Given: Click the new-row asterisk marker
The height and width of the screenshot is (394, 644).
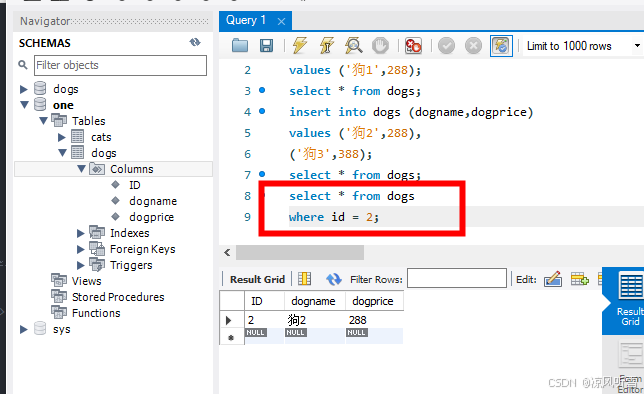Looking at the screenshot, I should 231,337.
